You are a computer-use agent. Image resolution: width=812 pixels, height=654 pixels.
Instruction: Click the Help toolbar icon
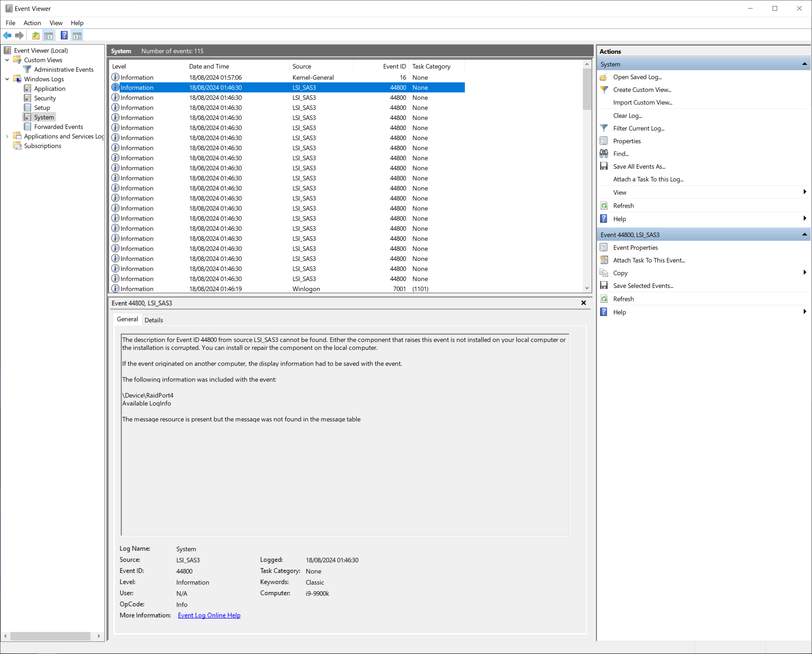[x=64, y=35]
